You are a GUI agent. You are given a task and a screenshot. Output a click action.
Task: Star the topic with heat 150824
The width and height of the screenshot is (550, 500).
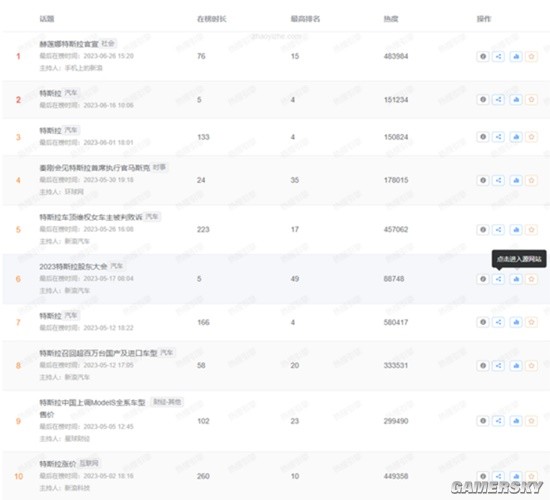531,137
